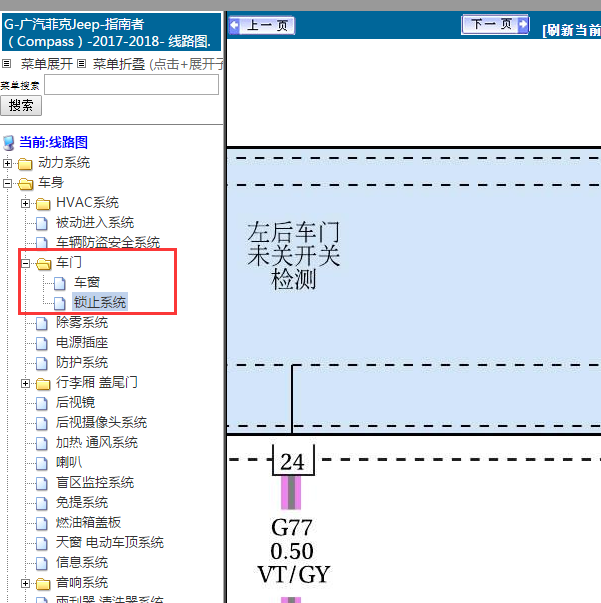Open the 动力系统 tree item
Image resolution: width=601 pixels, height=603 pixels.
tap(64, 163)
